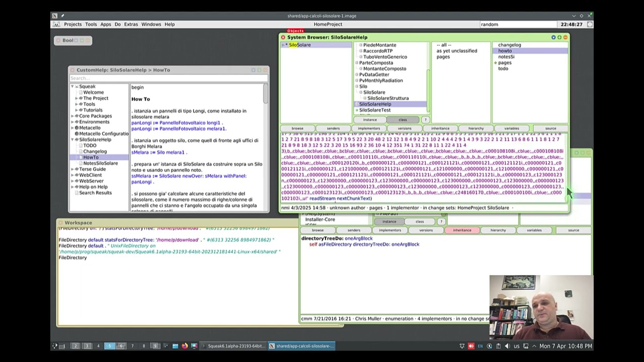
Task: Collapse the Squeak tree node
Action: point(72,86)
